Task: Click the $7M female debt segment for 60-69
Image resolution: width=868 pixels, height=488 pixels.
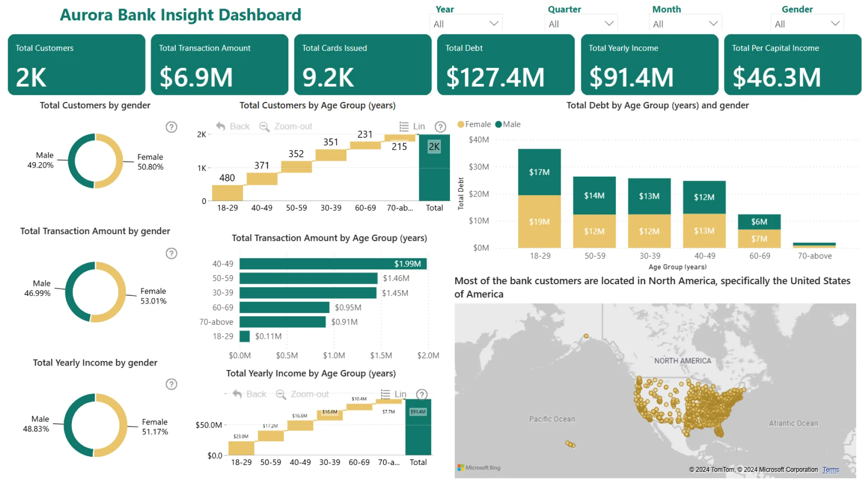Action: [759, 239]
